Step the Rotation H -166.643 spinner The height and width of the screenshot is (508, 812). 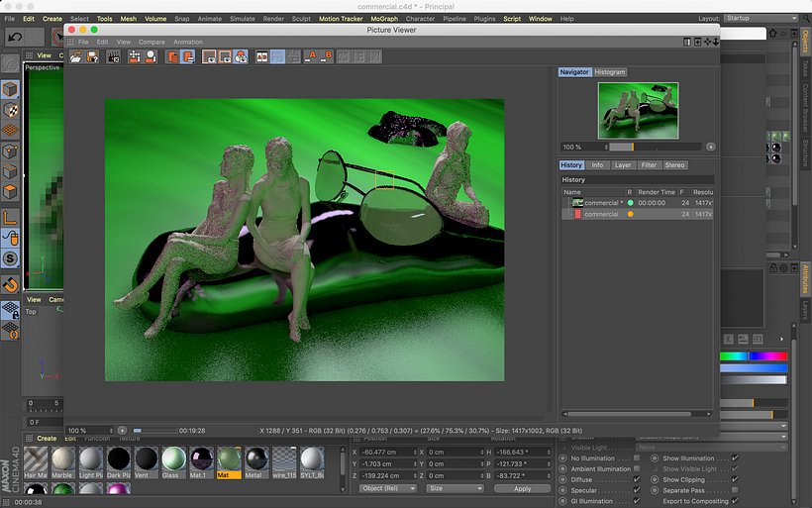coord(549,453)
